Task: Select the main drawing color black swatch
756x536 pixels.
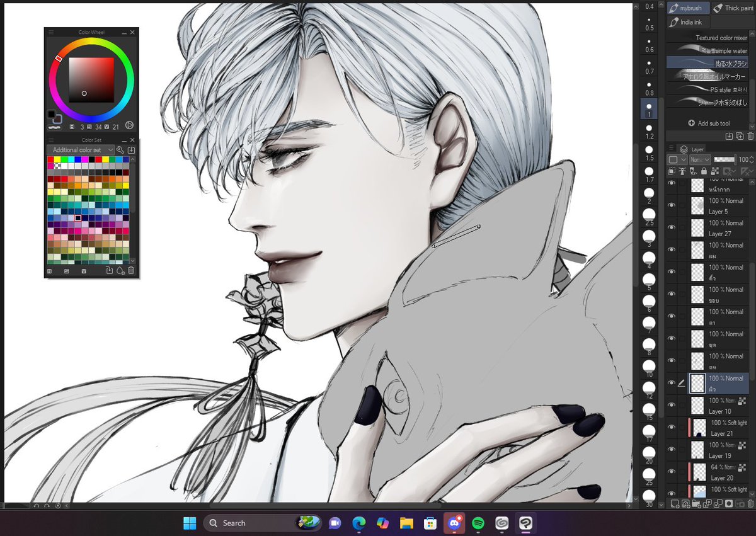Action: pos(52,115)
